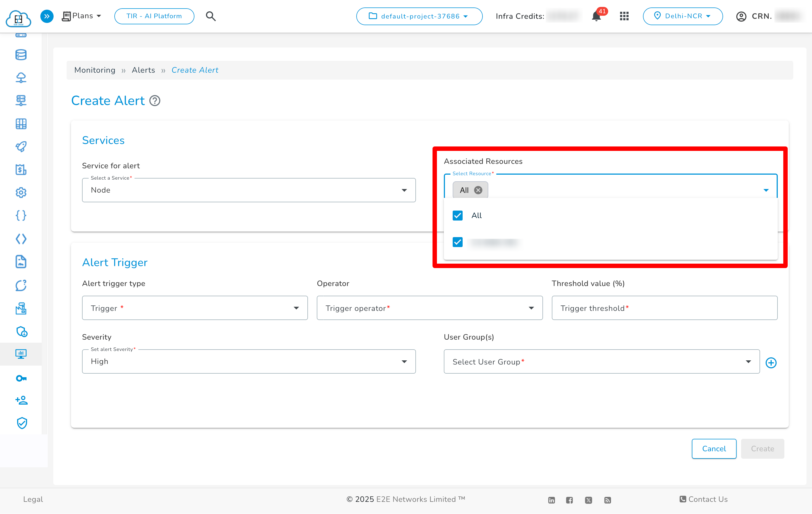This screenshot has height=514, width=812.
Task: Select the Monitoring icon in the sidebar
Action: pyautogui.click(x=21, y=354)
